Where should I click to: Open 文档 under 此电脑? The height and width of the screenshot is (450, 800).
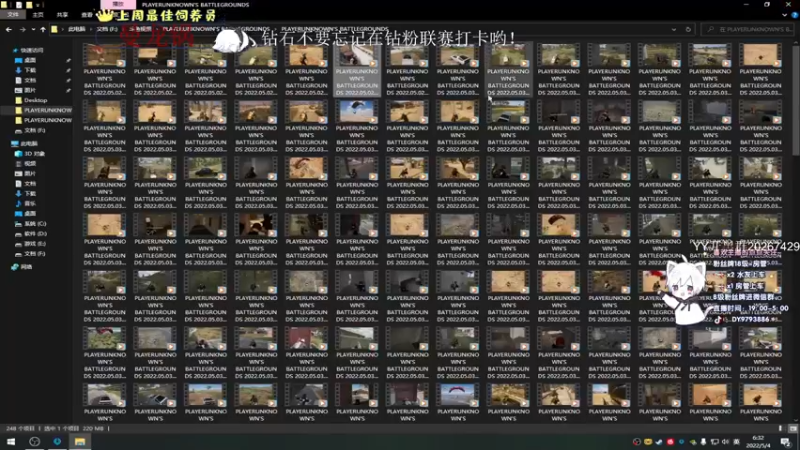30,184
